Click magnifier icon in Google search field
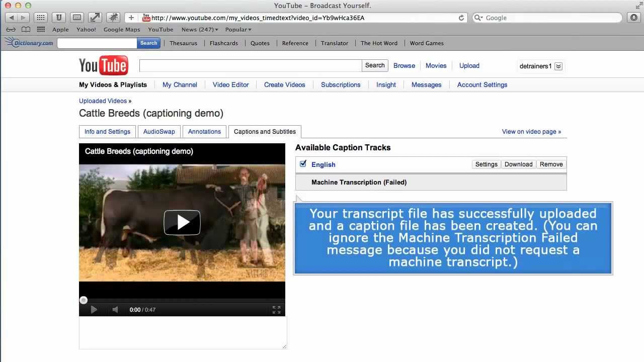644x362 pixels. (478, 18)
